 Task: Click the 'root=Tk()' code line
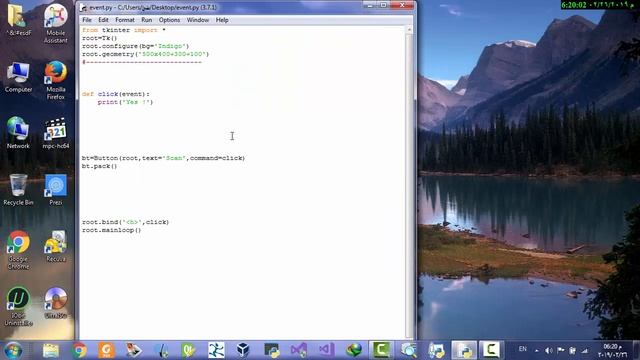99,38
